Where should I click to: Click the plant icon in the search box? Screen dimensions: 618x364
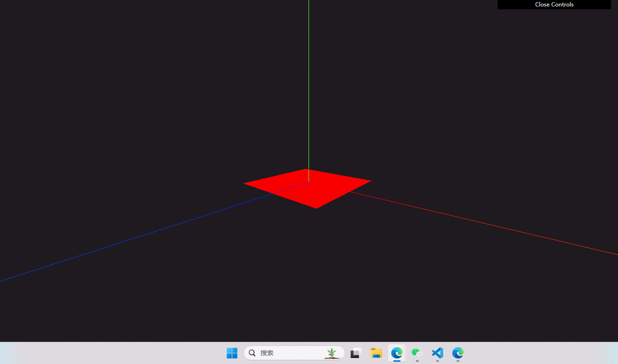pos(332,353)
